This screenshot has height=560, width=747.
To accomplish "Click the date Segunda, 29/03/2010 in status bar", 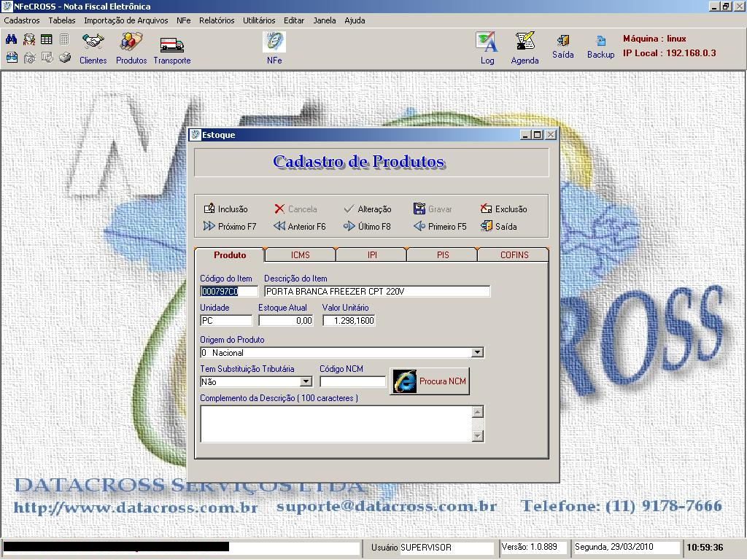I will tap(614, 547).
